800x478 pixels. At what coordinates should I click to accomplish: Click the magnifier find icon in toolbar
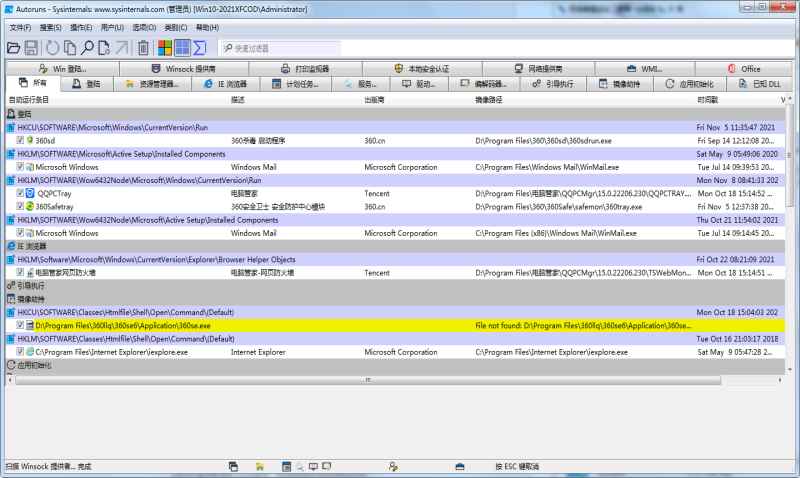(x=87, y=48)
